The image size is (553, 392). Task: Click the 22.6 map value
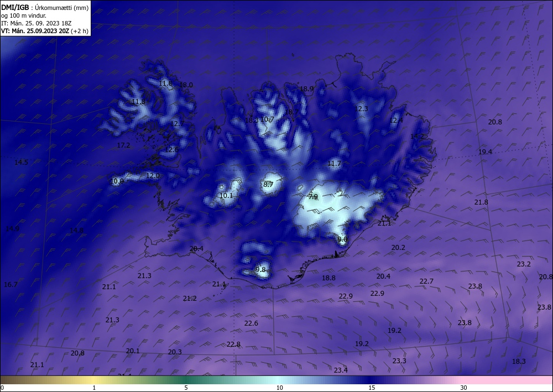[251, 323]
